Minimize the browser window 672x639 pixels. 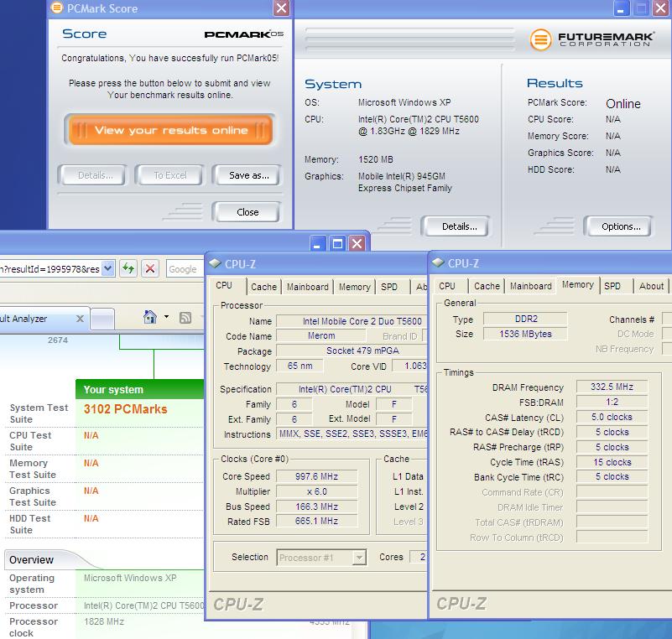coord(318,243)
